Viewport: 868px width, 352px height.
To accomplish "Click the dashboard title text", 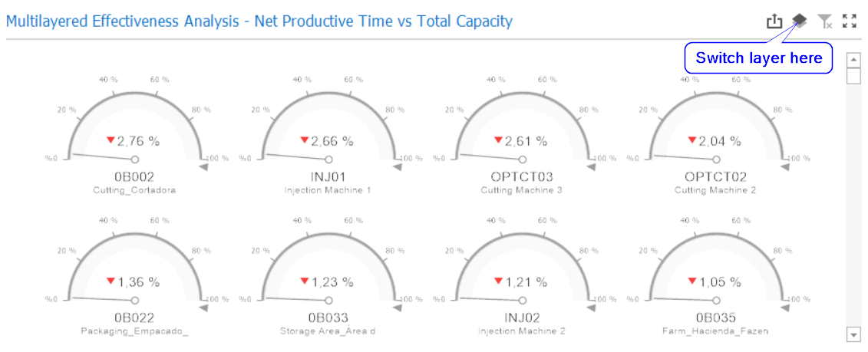I will [259, 21].
